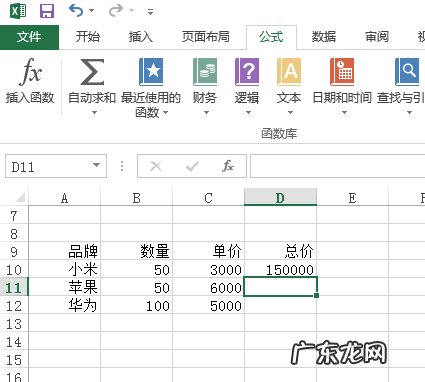The width and height of the screenshot is (425, 382).
Task: Open the 文本 text functions icon
Action: (289, 71)
